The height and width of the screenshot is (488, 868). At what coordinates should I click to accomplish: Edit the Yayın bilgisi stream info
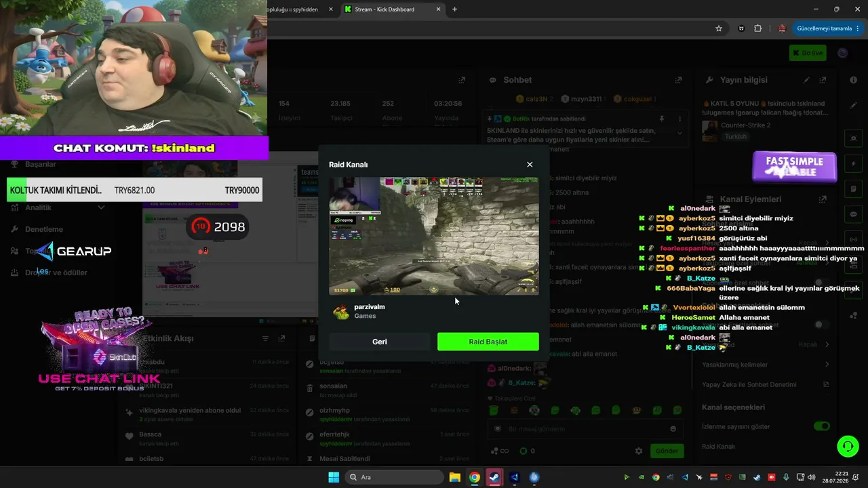coord(807,80)
